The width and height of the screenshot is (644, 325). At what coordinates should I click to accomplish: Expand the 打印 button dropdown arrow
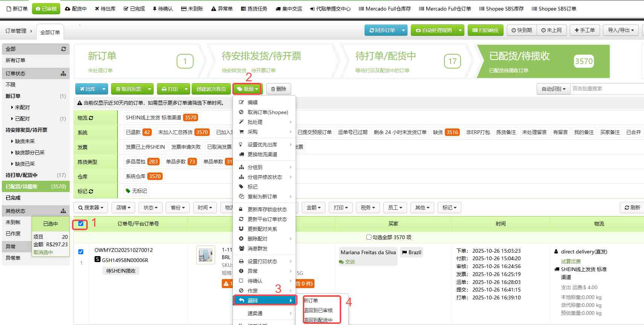pos(186,89)
